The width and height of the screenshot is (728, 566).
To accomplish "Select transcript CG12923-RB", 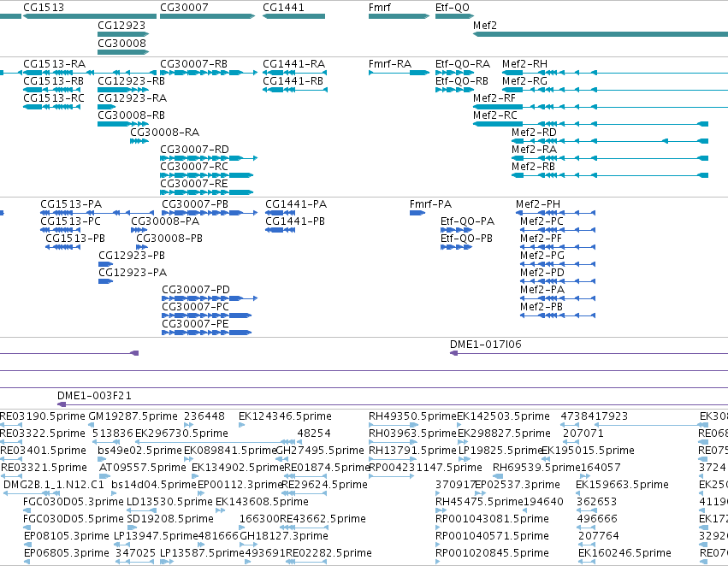I will pyautogui.click(x=132, y=80).
